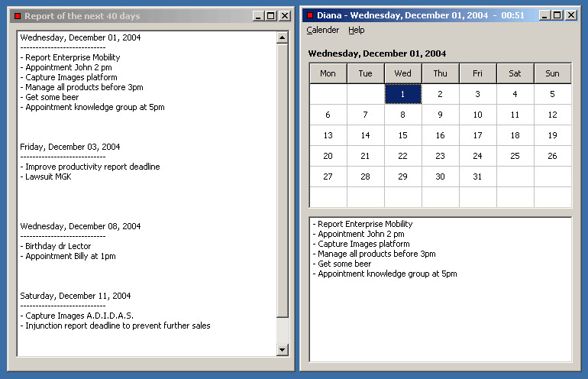Select day 26 in the calendar
Viewport: 588px width, 379px height.
coord(552,156)
